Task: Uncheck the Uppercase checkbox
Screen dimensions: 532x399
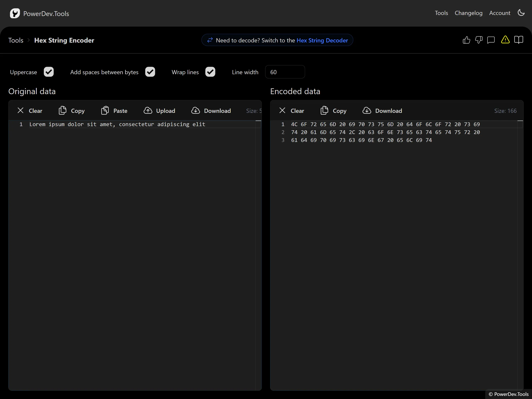Action: point(49,72)
